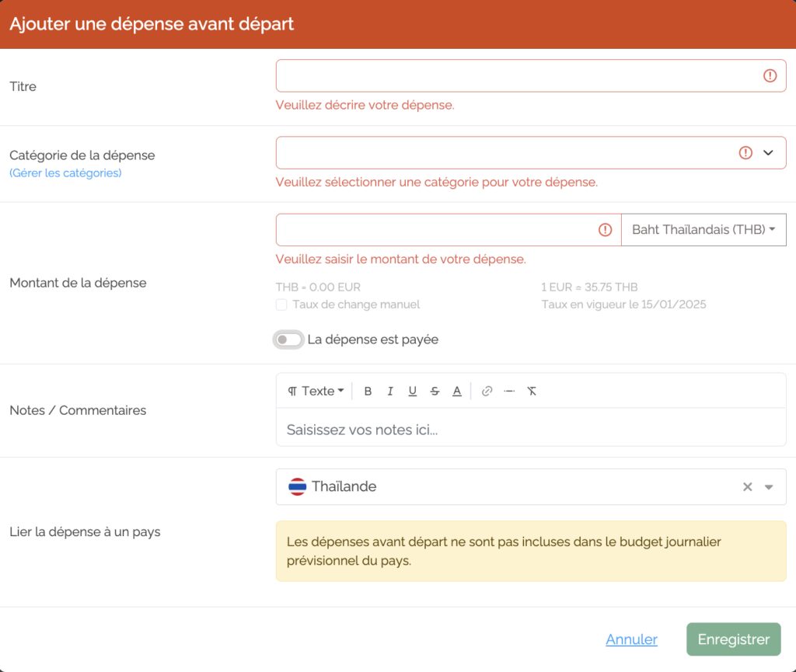796x672 pixels.
Task: Clear the selected country Thaïlande
Action: (747, 487)
